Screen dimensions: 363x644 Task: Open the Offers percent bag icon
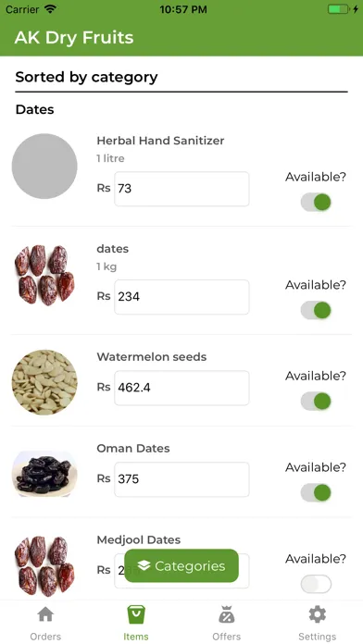click(227, 614)
